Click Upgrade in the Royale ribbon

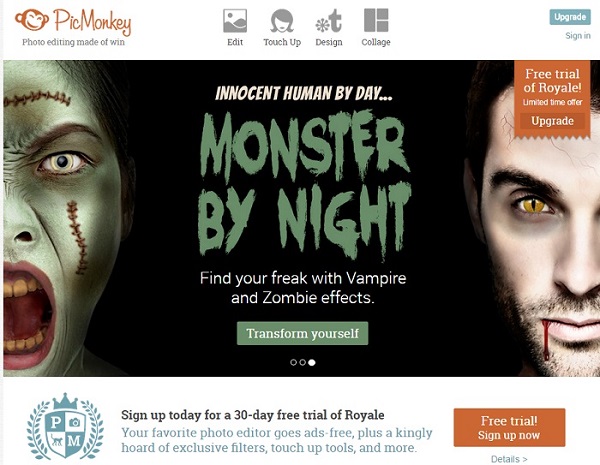(552, 121)
